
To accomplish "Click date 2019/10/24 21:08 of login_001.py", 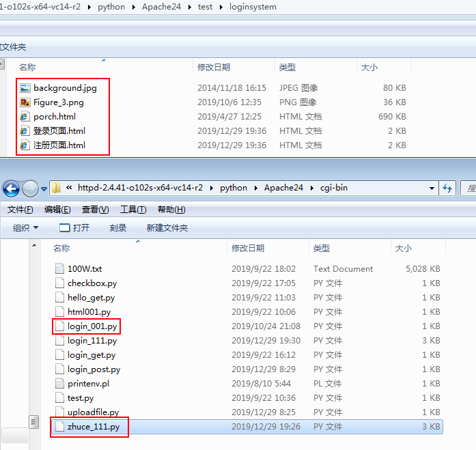I will (x=266, y=326).
